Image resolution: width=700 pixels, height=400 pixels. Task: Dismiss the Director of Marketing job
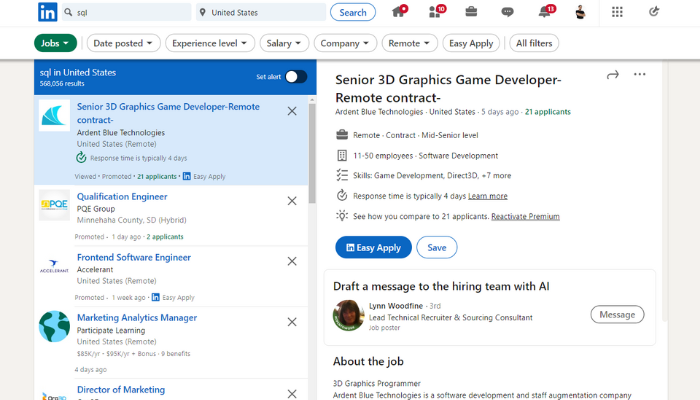[x=292, y=393]
